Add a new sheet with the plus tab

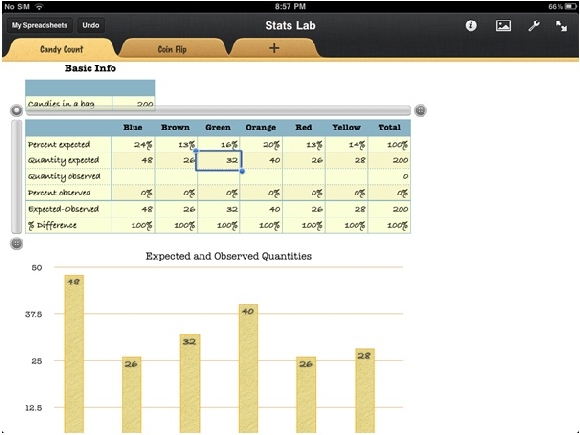click(x=274, y=48)
